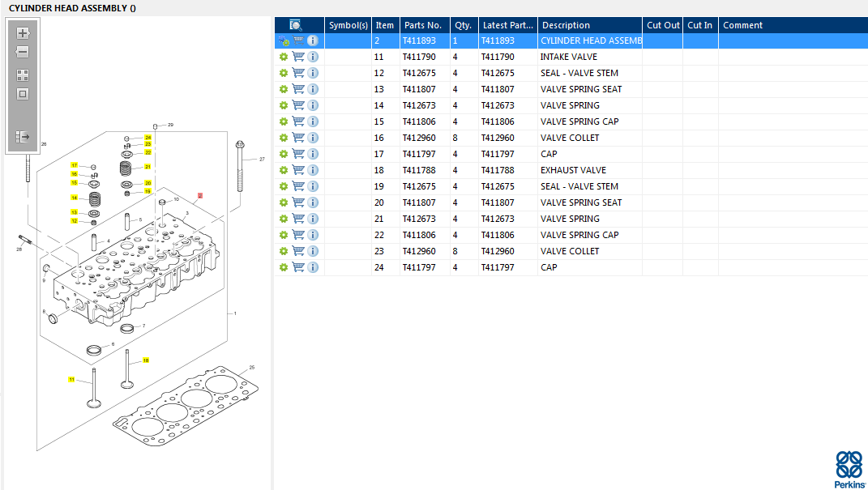Click the Perkins logo
The image size is (868, 490).
(849, 470)
